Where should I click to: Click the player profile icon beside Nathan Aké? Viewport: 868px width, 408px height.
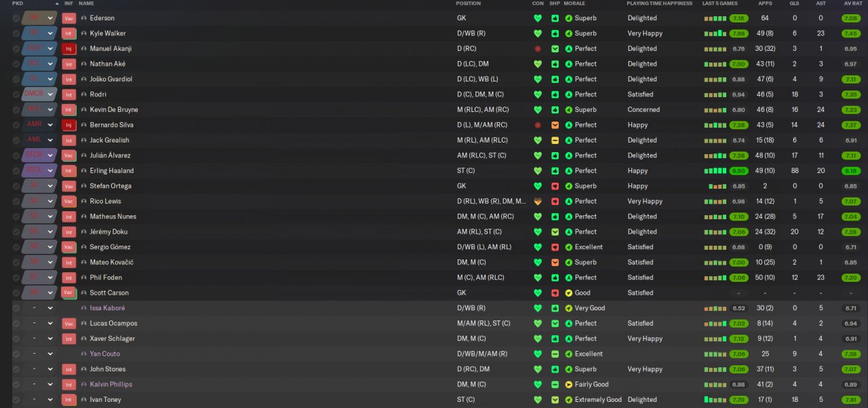coord(83,64)
